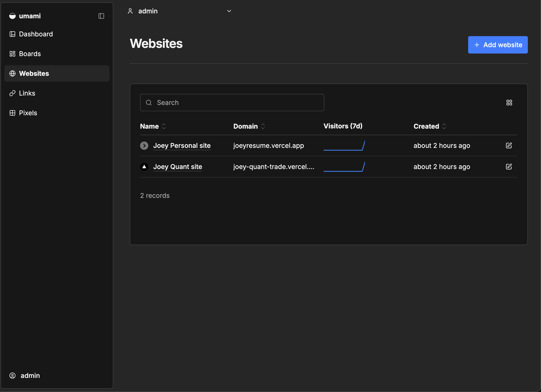This screenshot has height=392, width=541.
Task: Go to Pixels in the sidebar
Action: (x=57, y=113)
